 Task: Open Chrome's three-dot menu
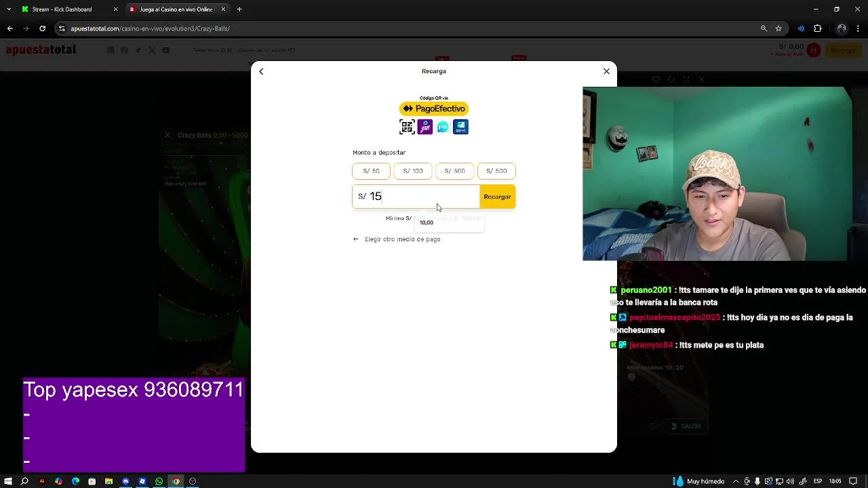(859, 28)
